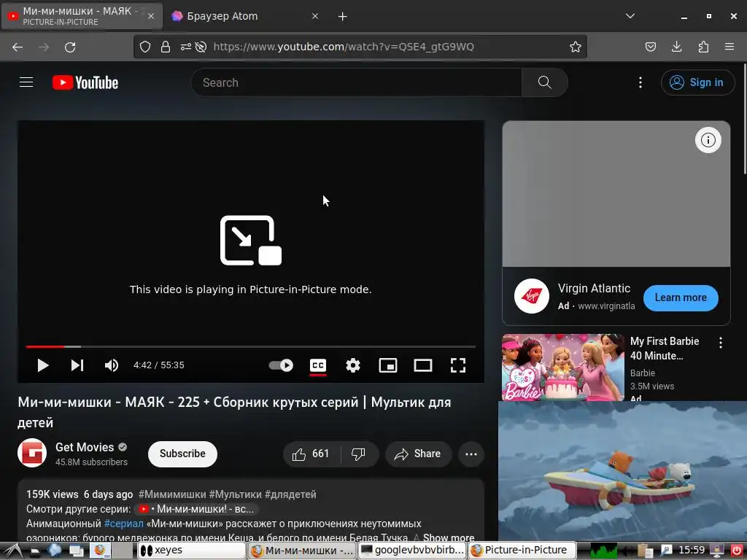Viewport: 747px width, 560px height.
Task: Open the ad info icon
Action: tap(708, 140)
